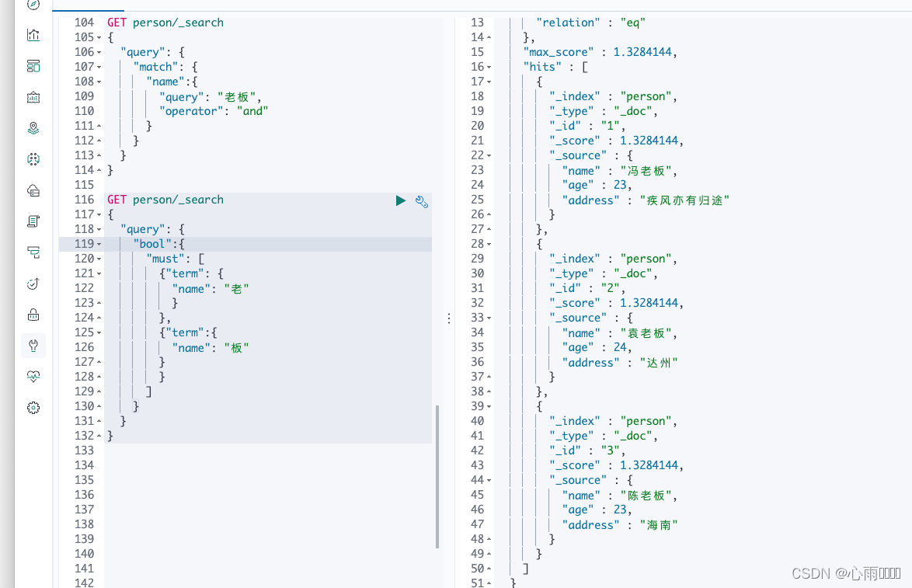The image size is (912, 588).
Task: Click the "must": [ line
Action: [x=175, y=259]
